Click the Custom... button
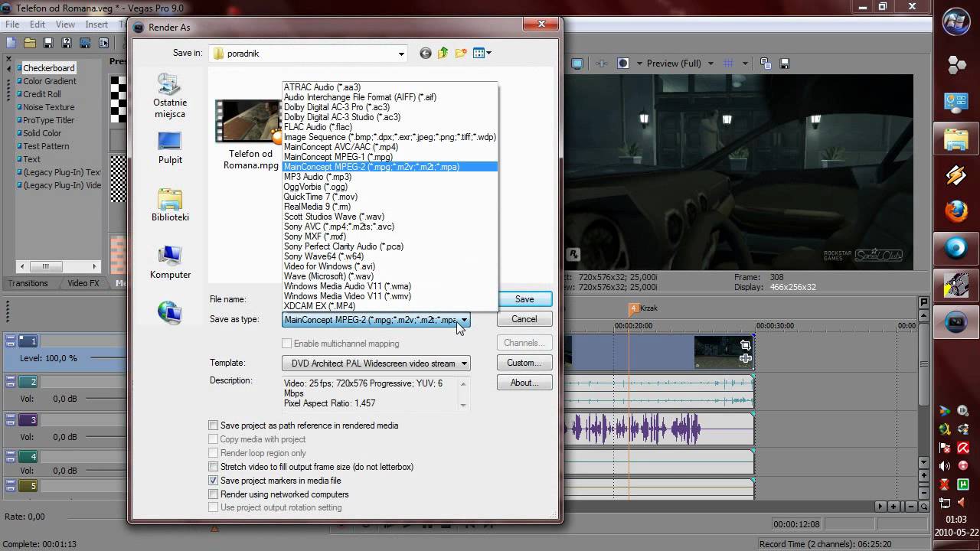The width and height of the screenshot is (980, 551). pyautogui.click(x=524, y=363)
